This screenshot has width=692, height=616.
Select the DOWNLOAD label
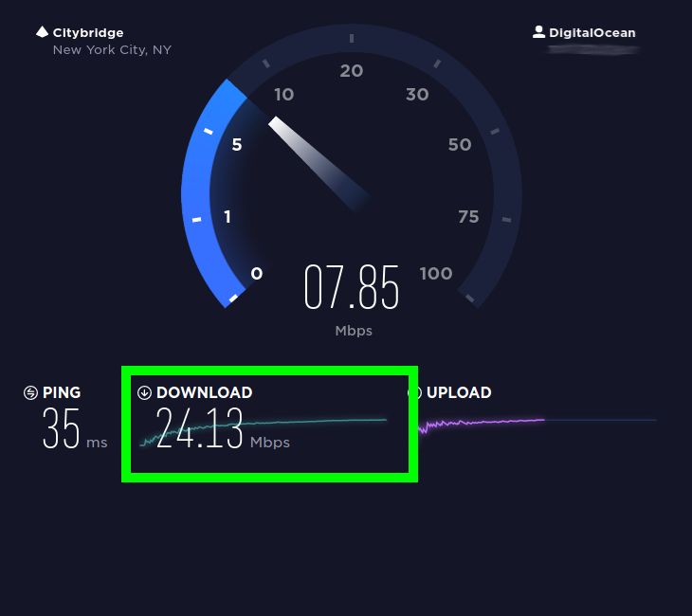[x=205, y=392]
